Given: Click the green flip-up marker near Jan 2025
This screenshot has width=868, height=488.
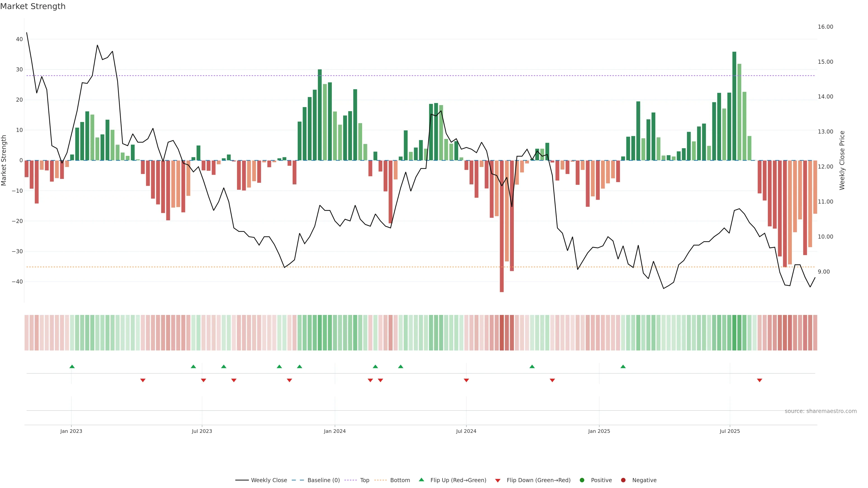Looking at the screenshot, I should pos(623,366).
